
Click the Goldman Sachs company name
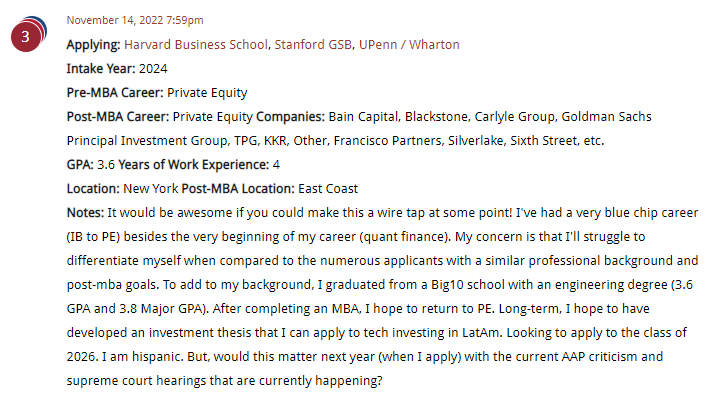coord(606,116)
